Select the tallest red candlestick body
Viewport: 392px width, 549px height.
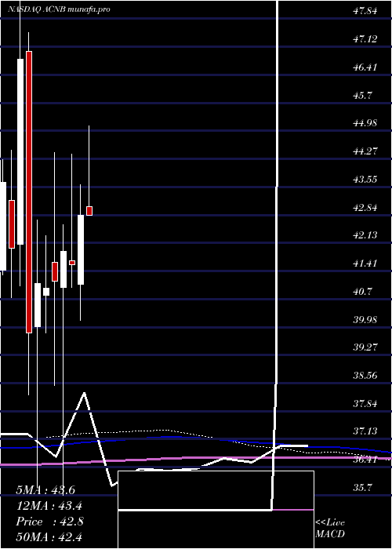click(29, 192)
